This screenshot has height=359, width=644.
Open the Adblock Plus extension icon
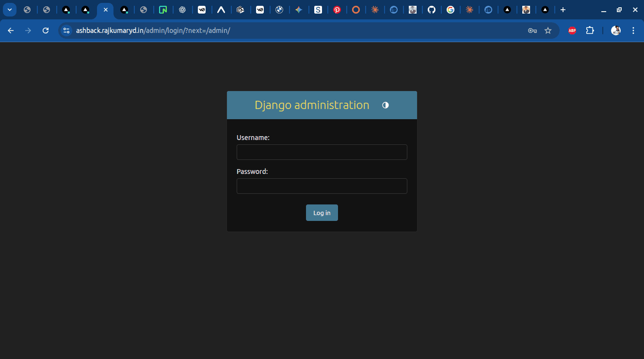click(x=572, y=31)
